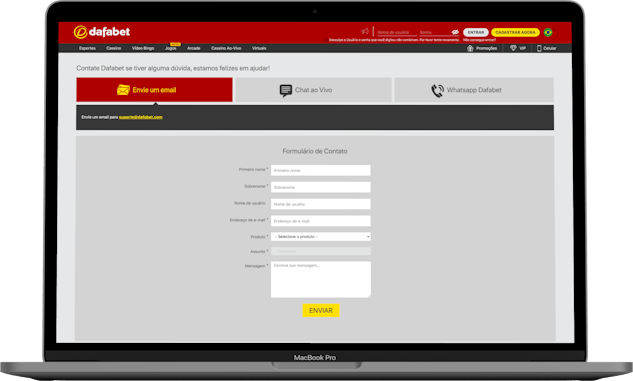Open the Brazil flag language selector
The width and height of the screenshot is (633, 381).
pyautogui.click(x=548, y=32)
